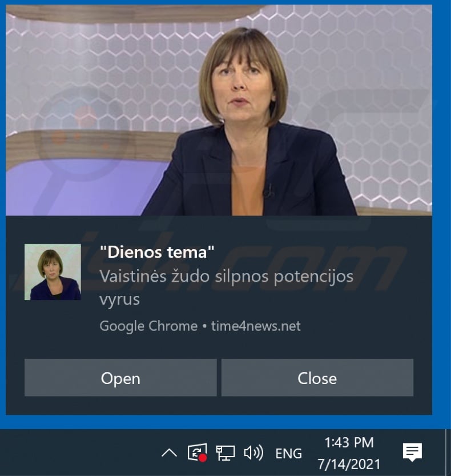This screenshot has width=451, height=476.
Task: Click the word "vyrus" in the notification
Action: point(119,300)
